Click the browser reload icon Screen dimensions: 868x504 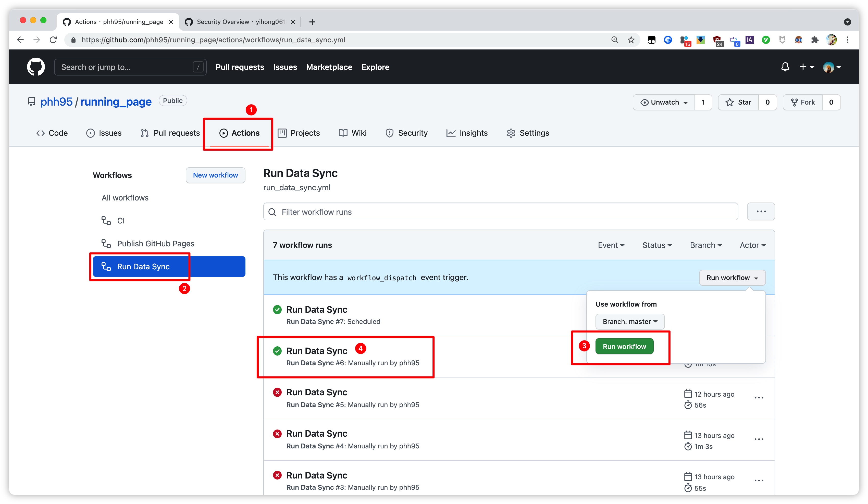coord(53,40)
